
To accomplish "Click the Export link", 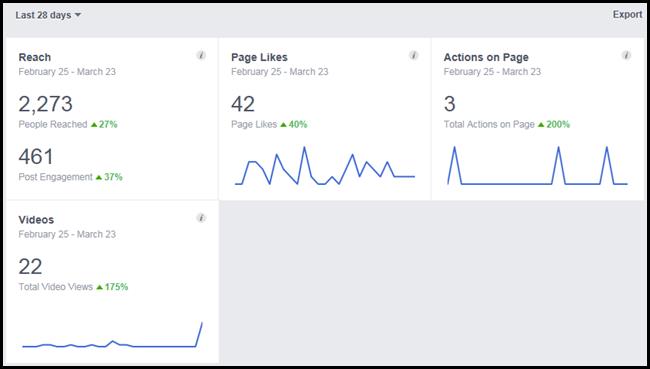I will pyautogui.click(x=628, y=15).
